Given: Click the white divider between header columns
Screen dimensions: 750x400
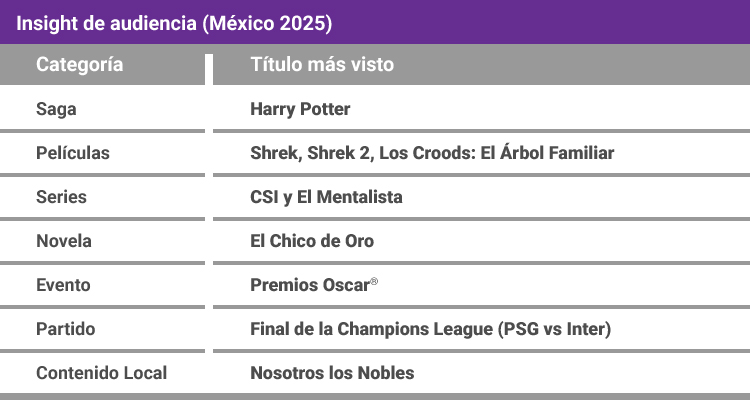Looking at the screenshot, I should point(209,66).
